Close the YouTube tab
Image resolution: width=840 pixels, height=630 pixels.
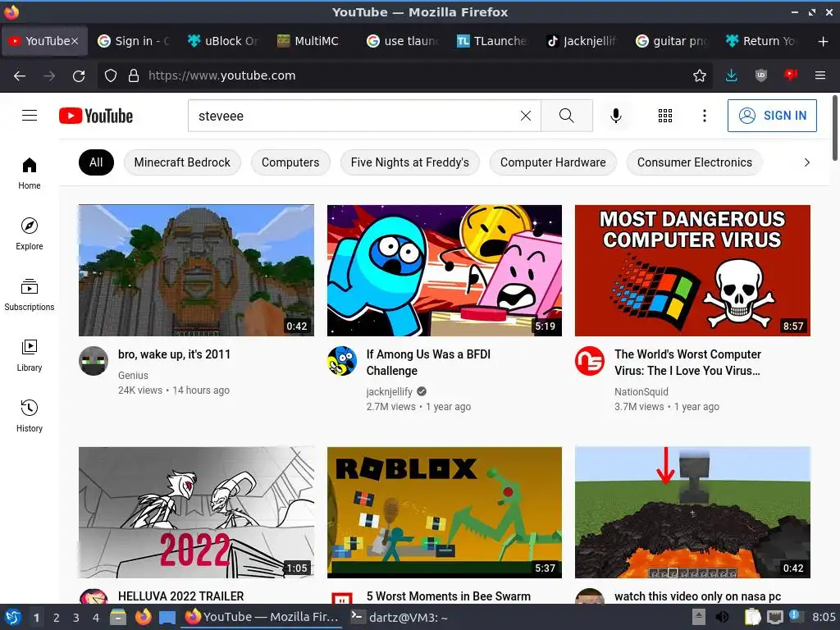point(75,41)
